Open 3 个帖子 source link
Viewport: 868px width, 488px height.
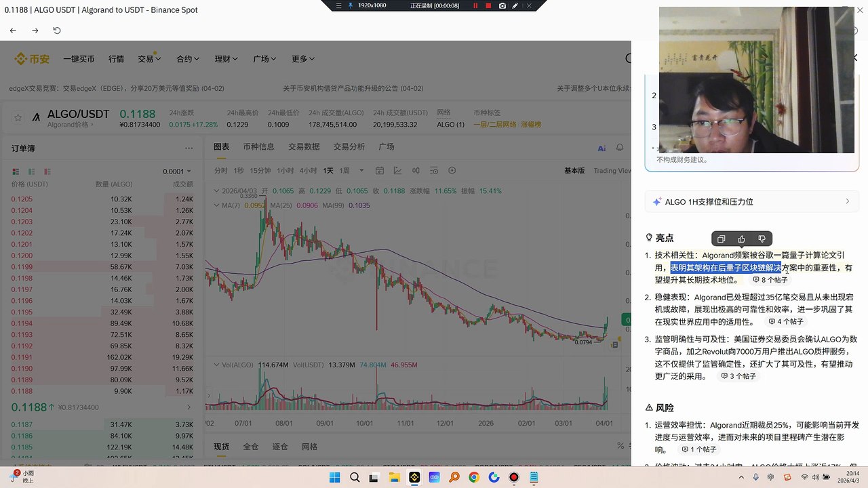(738, 376)
